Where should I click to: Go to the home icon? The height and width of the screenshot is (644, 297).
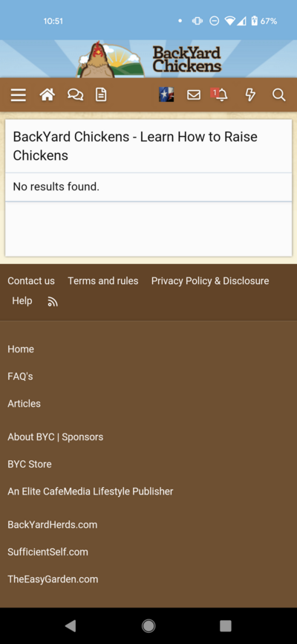point(48,95)
